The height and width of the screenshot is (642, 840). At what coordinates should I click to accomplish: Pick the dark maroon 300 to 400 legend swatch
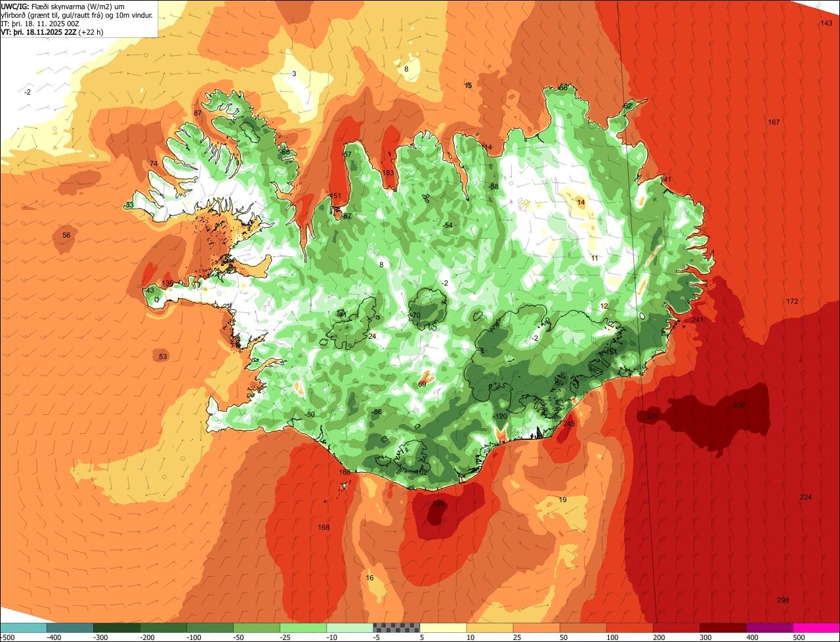[x=723, y=628]
